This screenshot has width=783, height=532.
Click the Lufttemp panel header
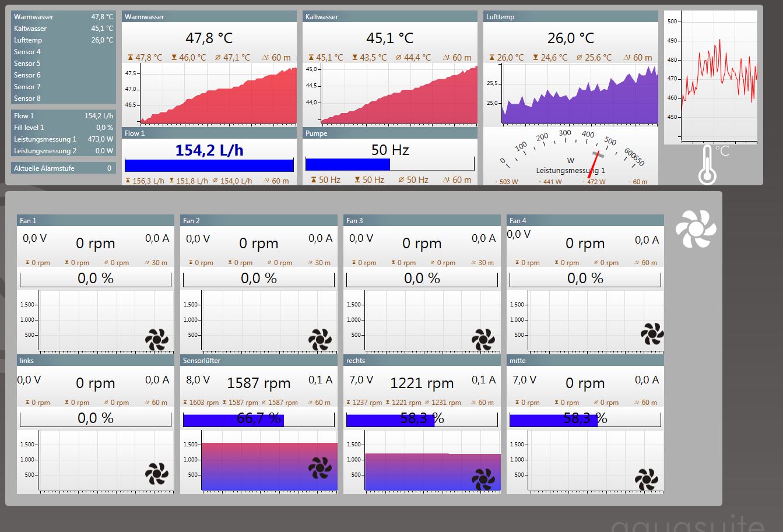[x=571, y=17]
